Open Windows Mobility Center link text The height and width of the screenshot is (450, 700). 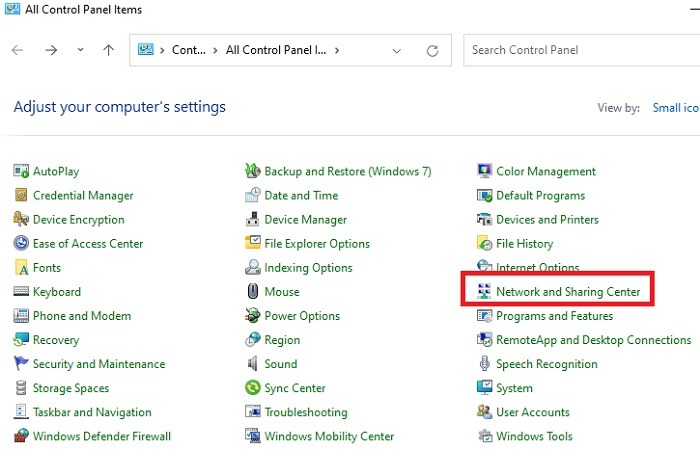329,436
